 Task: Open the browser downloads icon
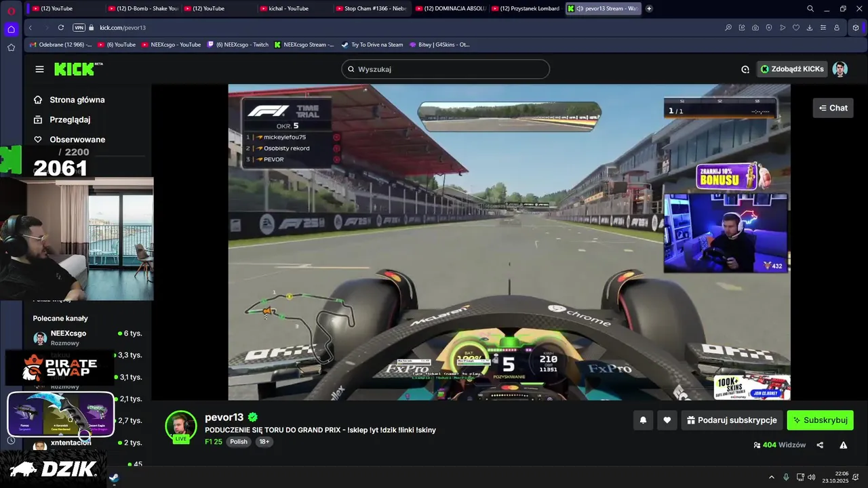(810, 28)
